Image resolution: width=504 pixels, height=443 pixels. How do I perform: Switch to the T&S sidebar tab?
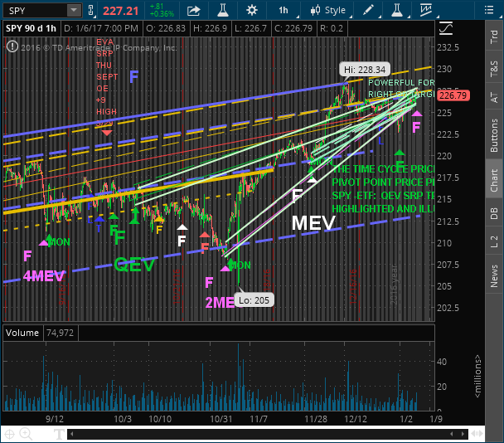coord(494,69)
